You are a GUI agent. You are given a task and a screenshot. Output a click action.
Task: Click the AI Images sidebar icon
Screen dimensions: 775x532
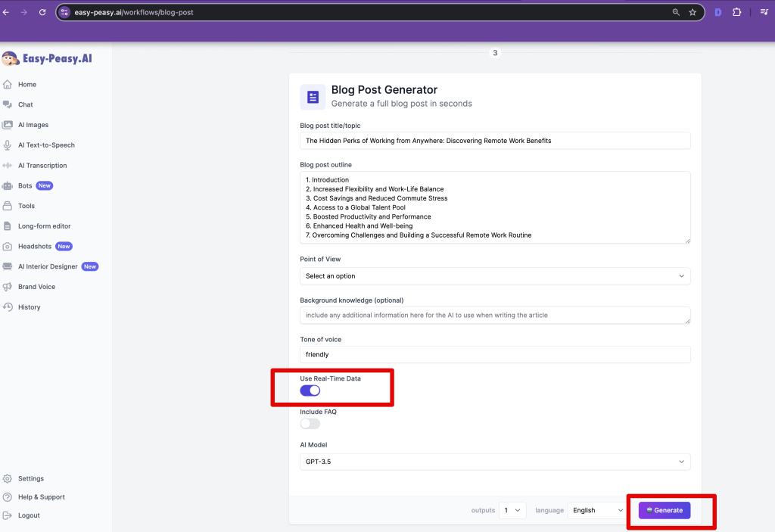pyautogui.click(x=8, y=125)
